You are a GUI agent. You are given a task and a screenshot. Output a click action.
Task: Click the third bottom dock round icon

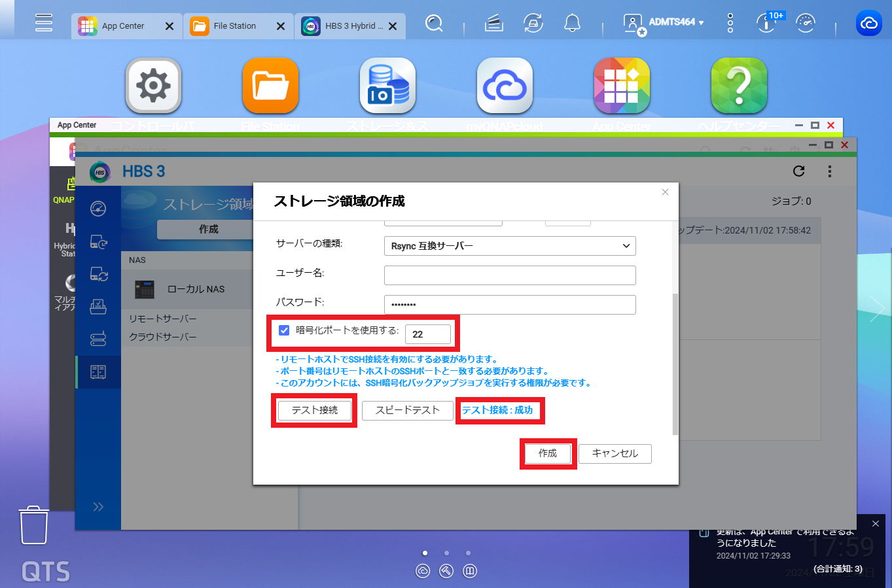[x=470, y=571]
